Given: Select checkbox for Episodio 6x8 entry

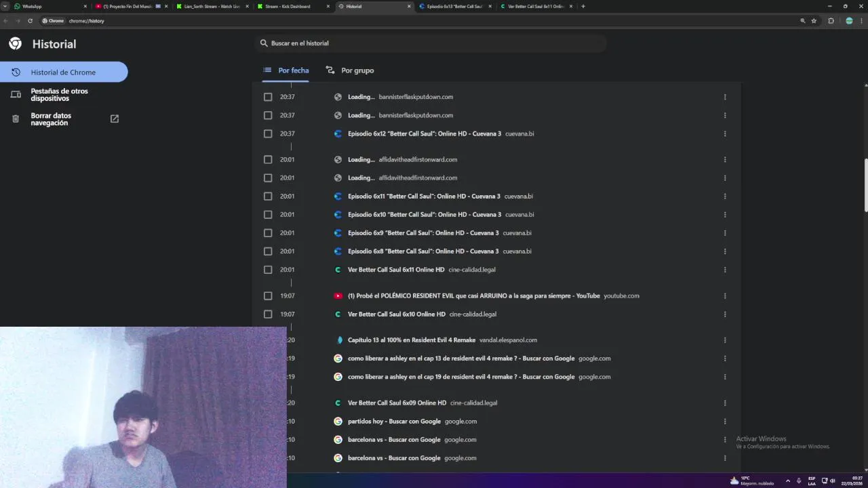Looking at the screenshot, I should point(268,251).
